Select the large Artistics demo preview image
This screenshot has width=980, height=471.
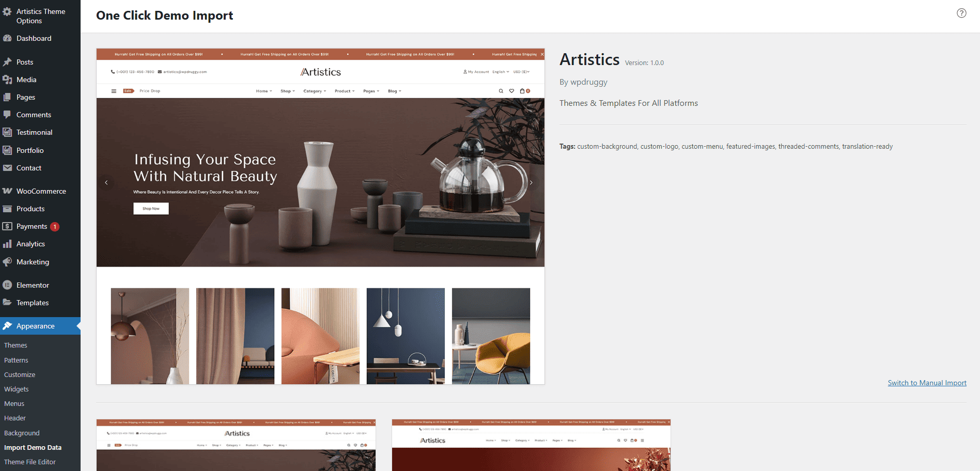point(320,216)
